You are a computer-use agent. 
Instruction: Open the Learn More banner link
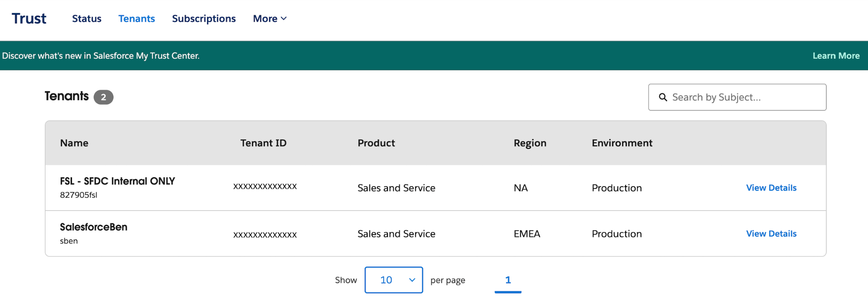point(836,56)
